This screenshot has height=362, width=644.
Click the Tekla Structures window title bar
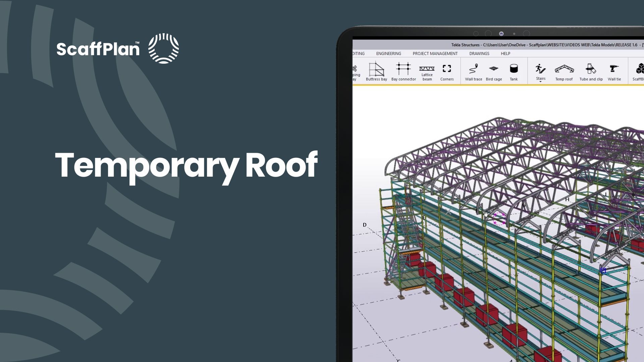click(498, 45)
